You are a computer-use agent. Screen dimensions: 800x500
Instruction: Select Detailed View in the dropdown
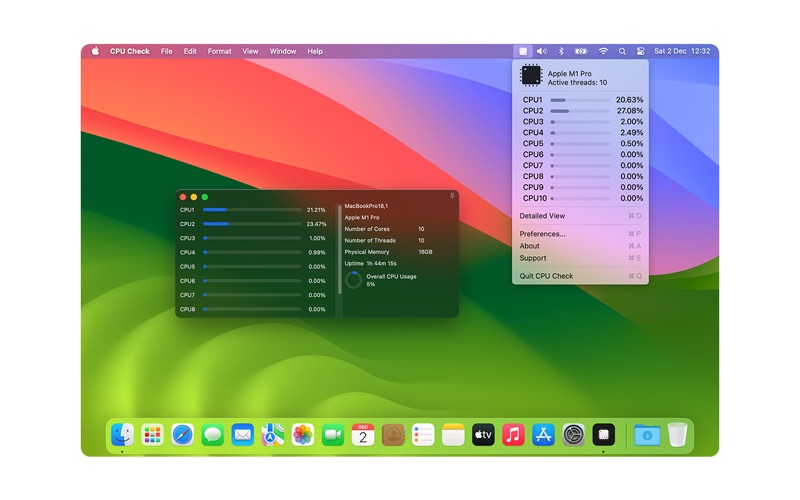click(x=581, y=216)
